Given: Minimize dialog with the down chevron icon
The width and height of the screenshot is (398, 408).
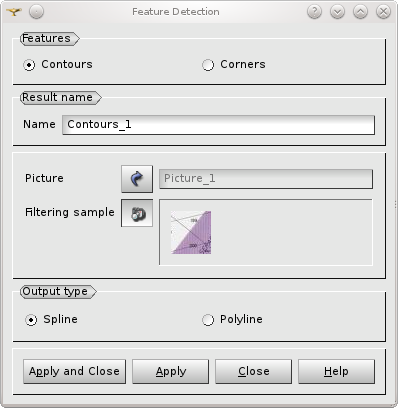Looking at the screenshot, I should pyautogui.click(x=337, y=12).
